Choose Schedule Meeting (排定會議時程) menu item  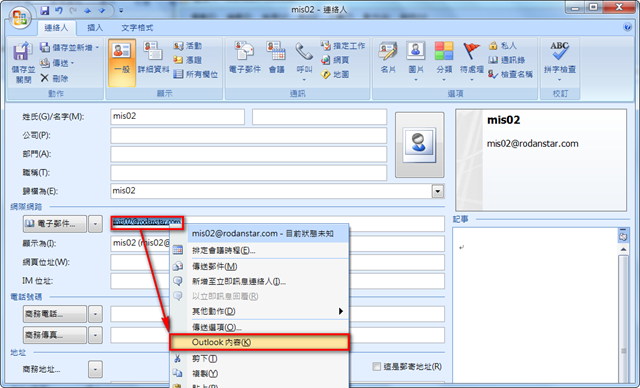point(260,250)
